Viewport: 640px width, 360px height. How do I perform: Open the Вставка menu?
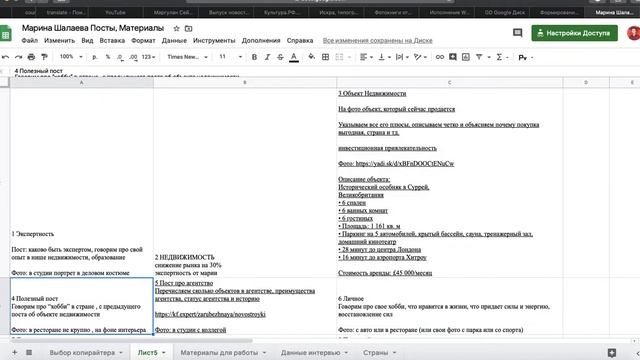coord(112,40)
